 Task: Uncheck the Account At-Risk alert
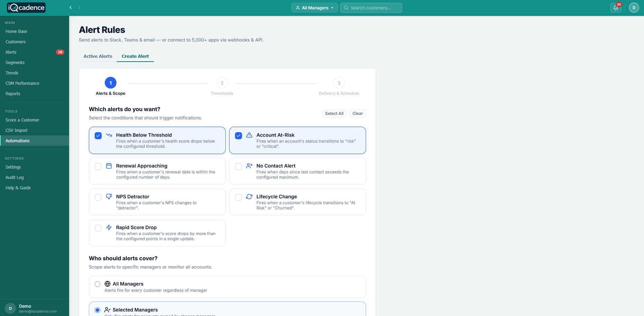tap(239, 136)
